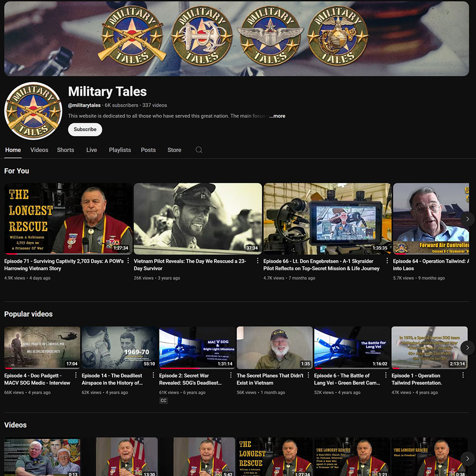
Task: Click the 337 videos count text
Action: point(155,106)
